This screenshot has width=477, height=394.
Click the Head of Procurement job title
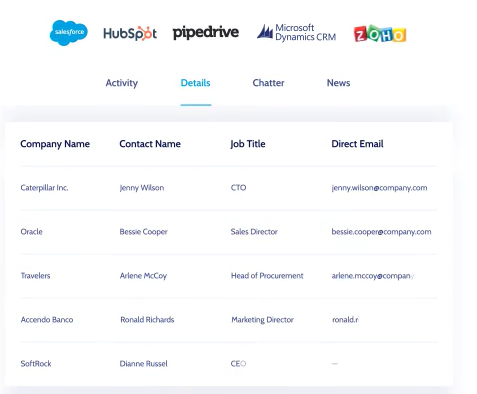267,276
